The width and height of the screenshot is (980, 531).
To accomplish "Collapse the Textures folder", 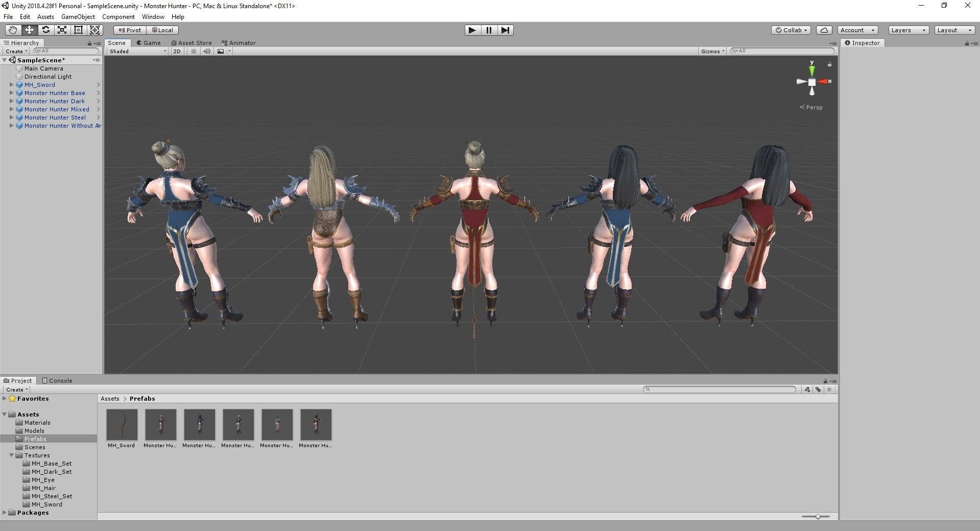I will (x=11, y=455).
